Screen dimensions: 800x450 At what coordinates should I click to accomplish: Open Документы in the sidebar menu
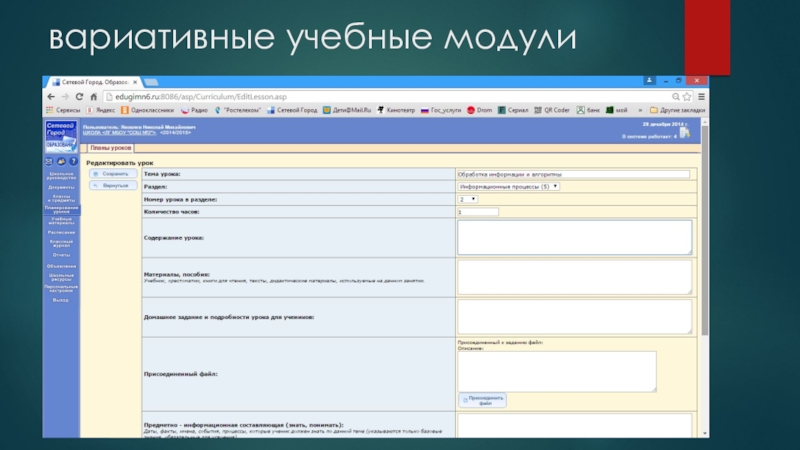(x=61, y=187)
